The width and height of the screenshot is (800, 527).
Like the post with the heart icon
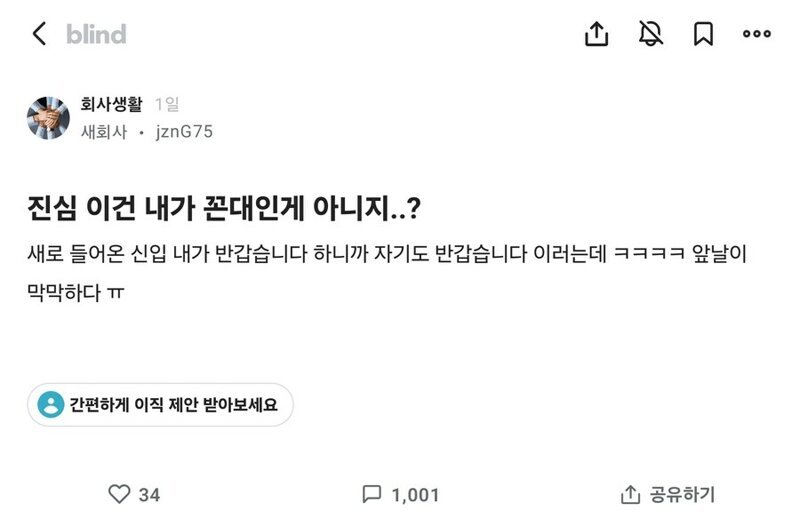(x=118, y=494)
